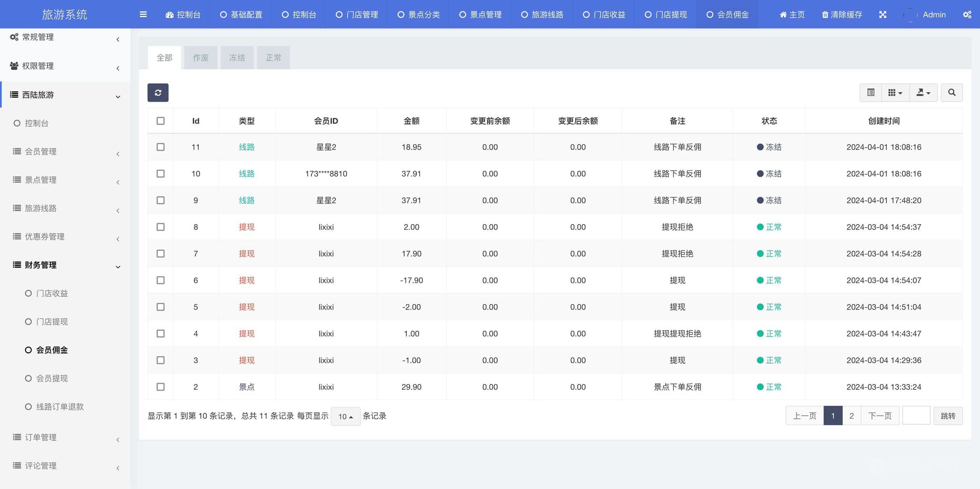This screenshot has height=489, width=980.
Task: Select the checkbox for row Id 11
Action: click(161, 147)
